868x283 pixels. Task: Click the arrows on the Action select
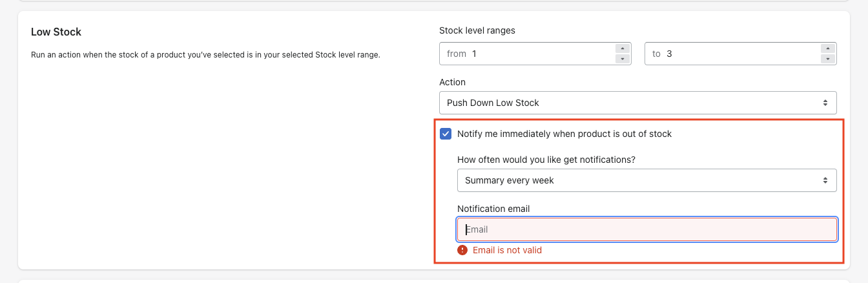pos(825,103)
